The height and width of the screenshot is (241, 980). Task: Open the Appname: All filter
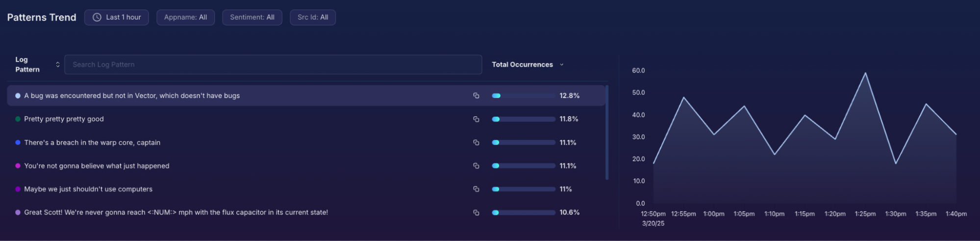pos(185,18)
